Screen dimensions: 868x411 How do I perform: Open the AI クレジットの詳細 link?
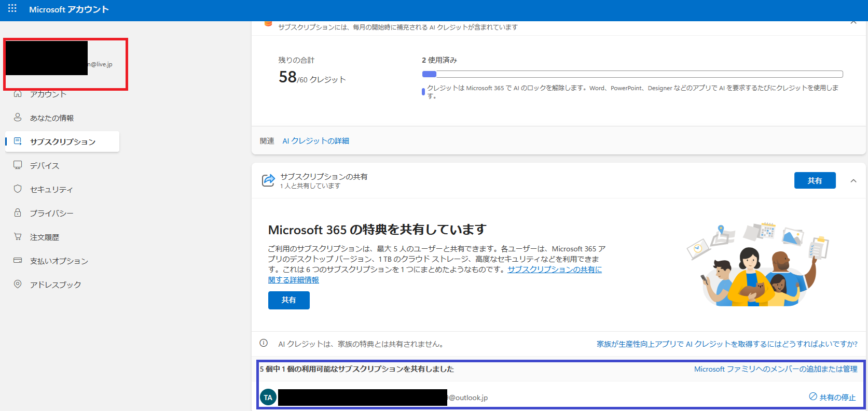pyautogui.click(x=315, y=141)
